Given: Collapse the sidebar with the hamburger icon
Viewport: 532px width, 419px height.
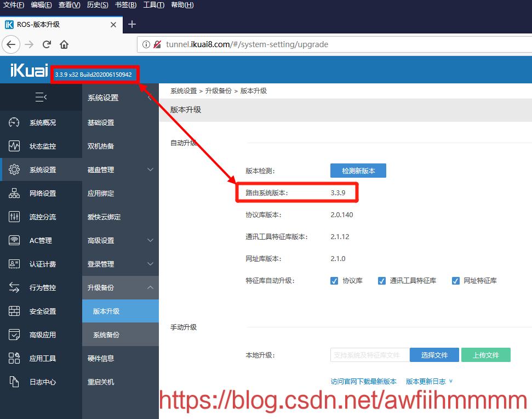Looking at the screenshot, I should (x=41, y=97).
